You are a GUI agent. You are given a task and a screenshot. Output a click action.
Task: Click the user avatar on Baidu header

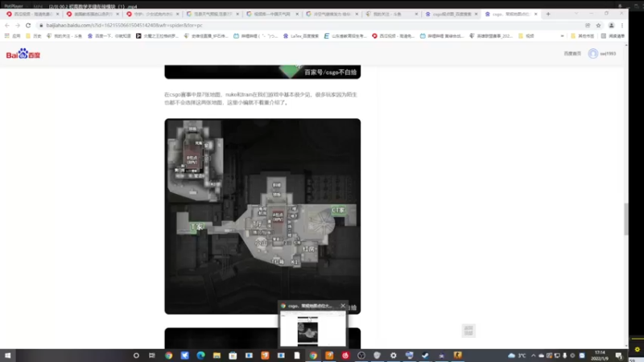tap(592, 53)
